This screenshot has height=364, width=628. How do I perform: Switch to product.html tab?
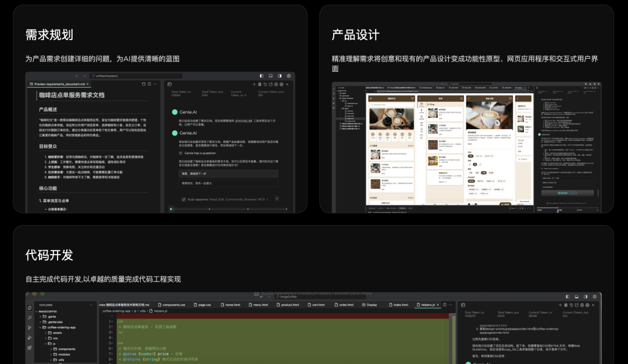[x=288, y=305]
